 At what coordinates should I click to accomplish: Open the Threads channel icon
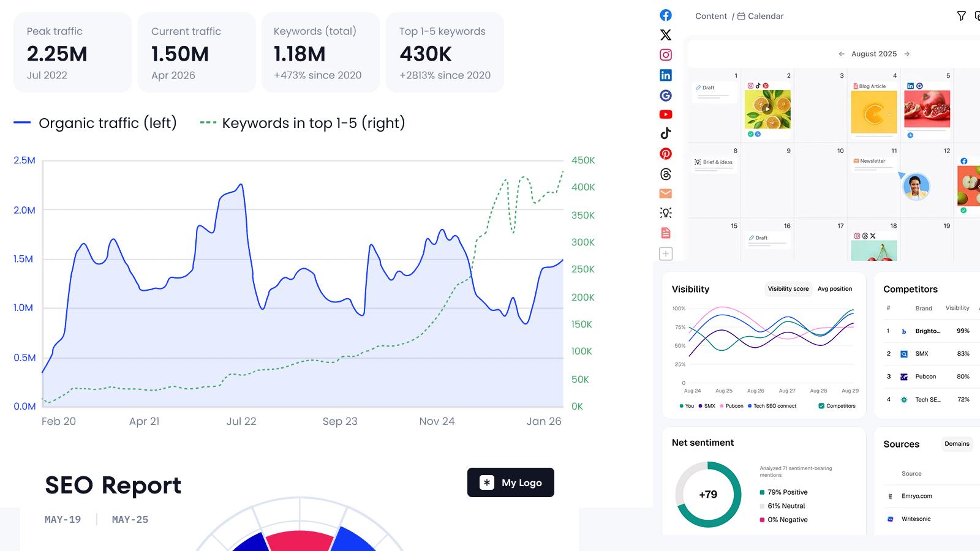[x=666, y=174]
